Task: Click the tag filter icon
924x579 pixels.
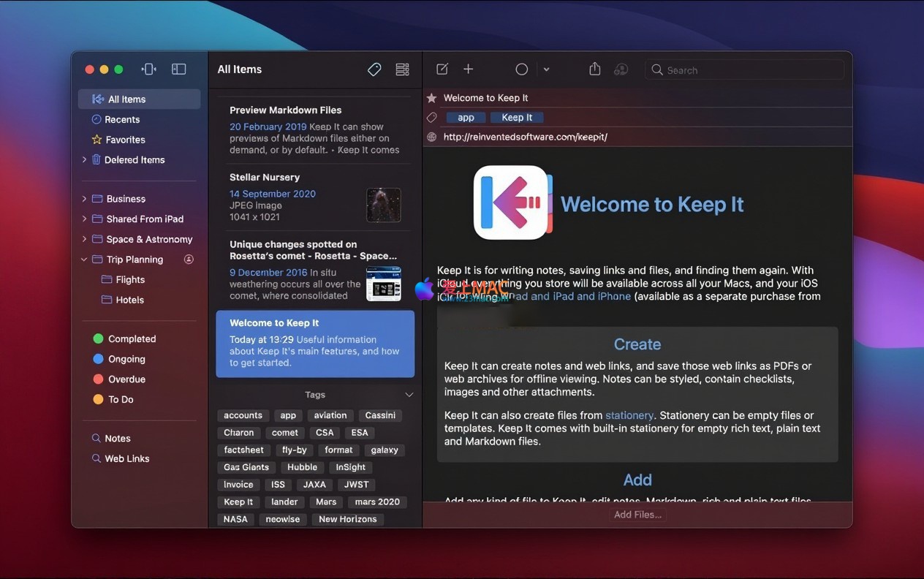Action: (374, 69)
